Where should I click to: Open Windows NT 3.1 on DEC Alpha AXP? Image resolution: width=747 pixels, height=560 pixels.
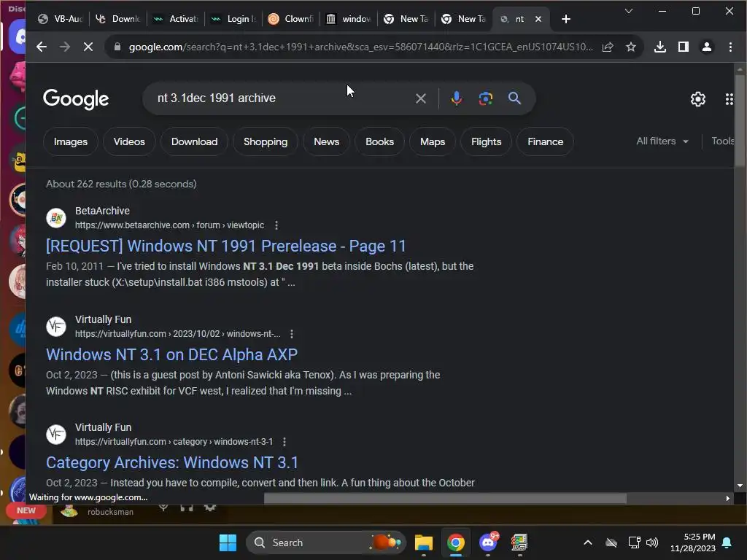coord(171,355)
